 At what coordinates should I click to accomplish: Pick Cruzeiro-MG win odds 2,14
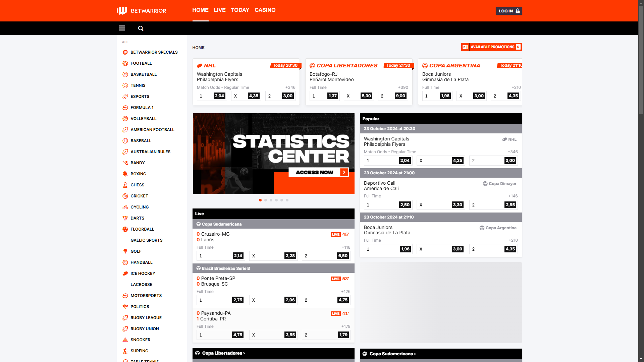(221, 256)
